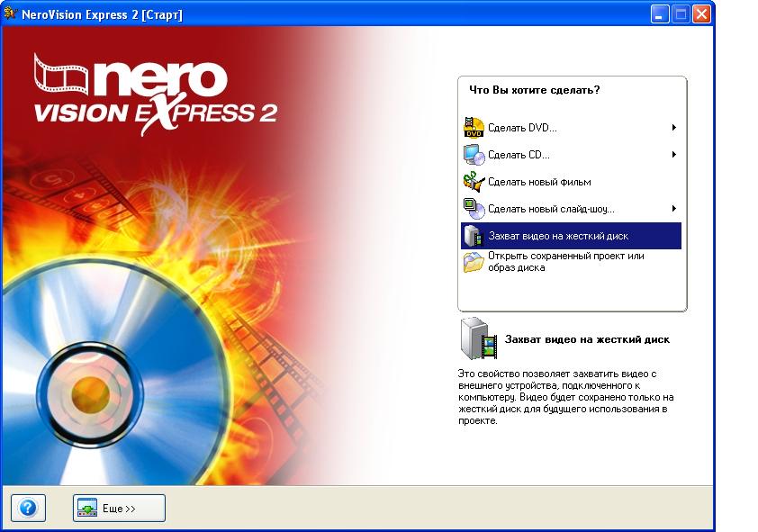Click the Что Вы хотите сделать? heading
Image resolution: width=758 pixels, height=532 pixels.
pos(534,90)
